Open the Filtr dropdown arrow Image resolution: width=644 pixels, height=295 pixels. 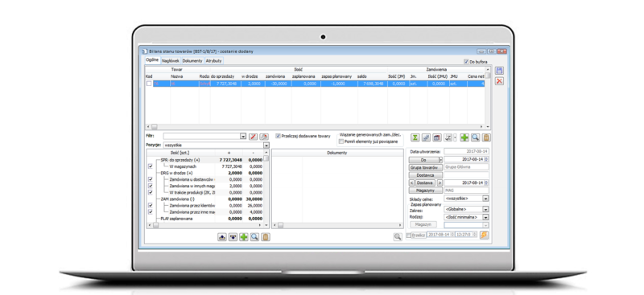pos(243,136)
